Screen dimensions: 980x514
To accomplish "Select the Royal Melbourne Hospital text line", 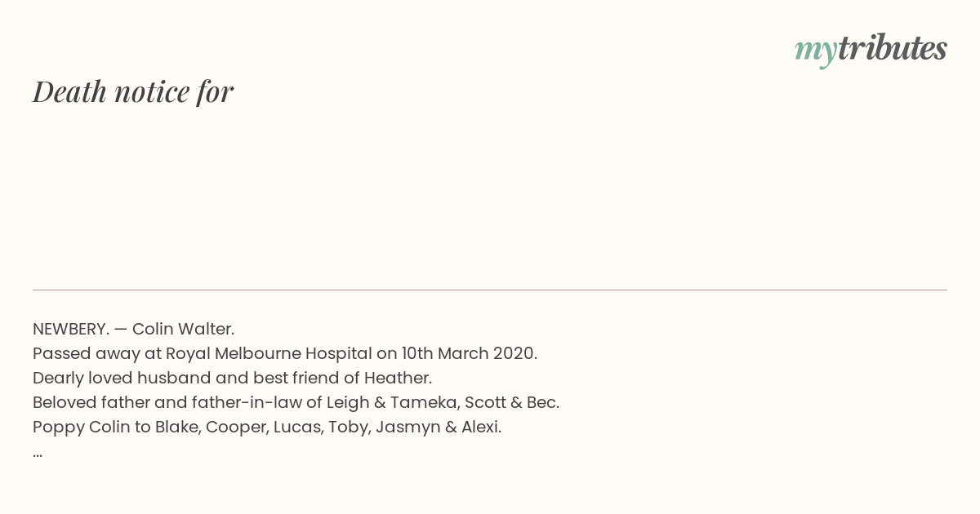I will click(285, 353).
